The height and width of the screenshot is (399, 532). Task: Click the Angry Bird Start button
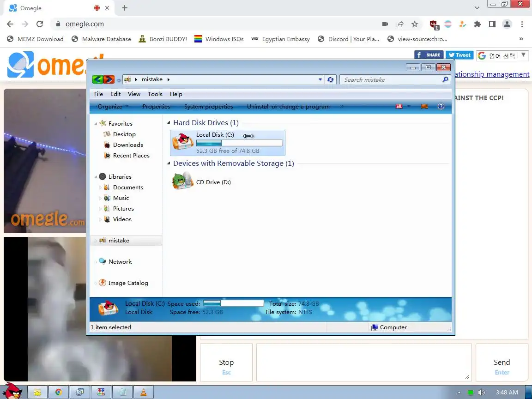[12, 391]
